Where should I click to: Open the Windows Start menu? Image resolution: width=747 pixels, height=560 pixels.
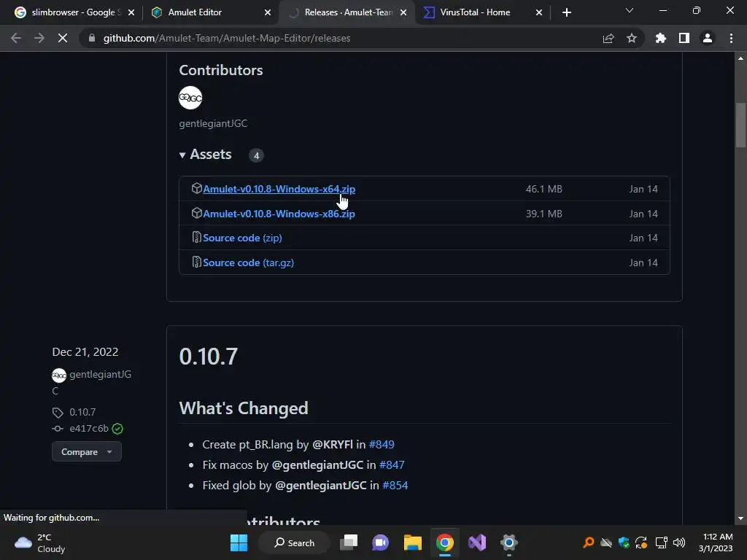[239, 542]
